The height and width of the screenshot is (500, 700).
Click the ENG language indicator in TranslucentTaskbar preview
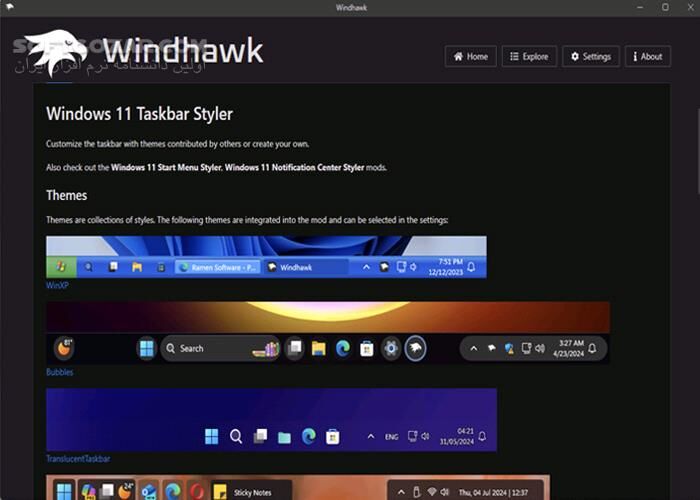pos(392,437)
